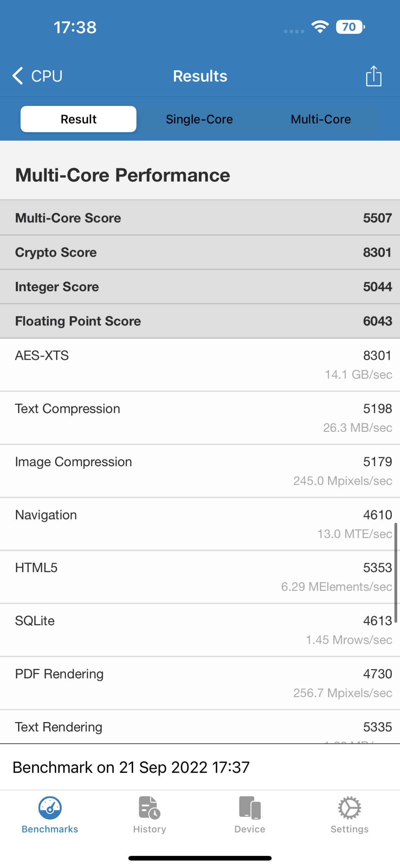Viewport: 400px width, 868px height.
Task: Tap the Multi-Core Score row
Action: pos(200,218)
